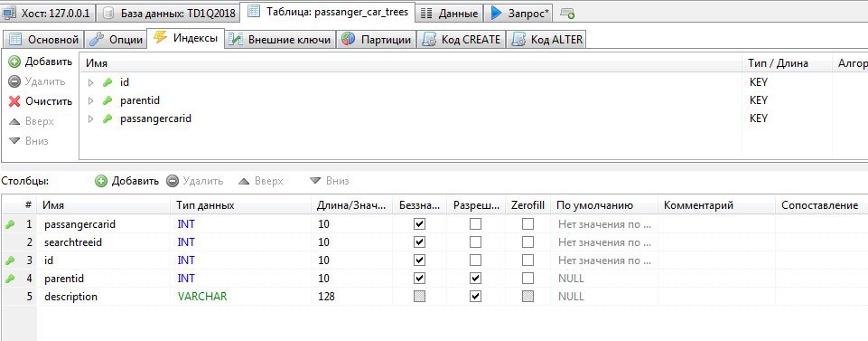Open INT data type of passangercarid
868x341 pixels.
[186, 224]
